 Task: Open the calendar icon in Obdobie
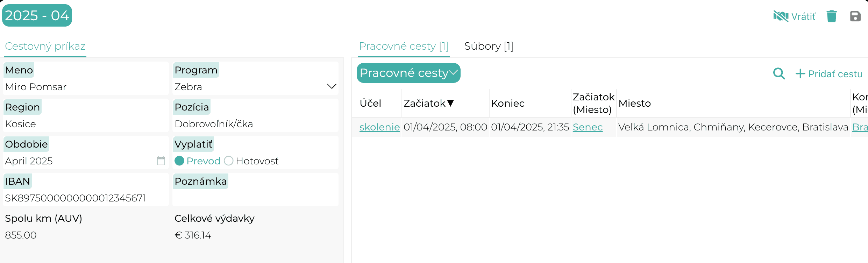(161, 161)
